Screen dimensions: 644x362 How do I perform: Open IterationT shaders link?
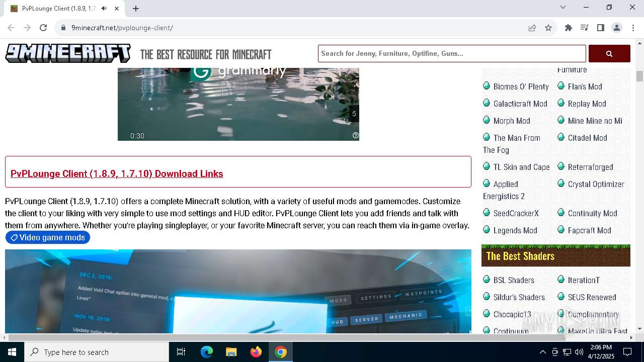(x=584, y=280)
